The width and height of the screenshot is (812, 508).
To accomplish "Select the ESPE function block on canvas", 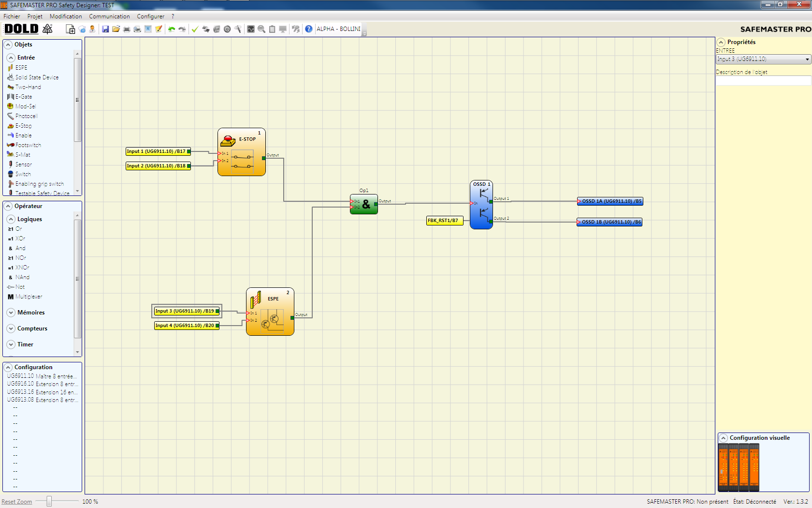I will click(x=270, y=312).
